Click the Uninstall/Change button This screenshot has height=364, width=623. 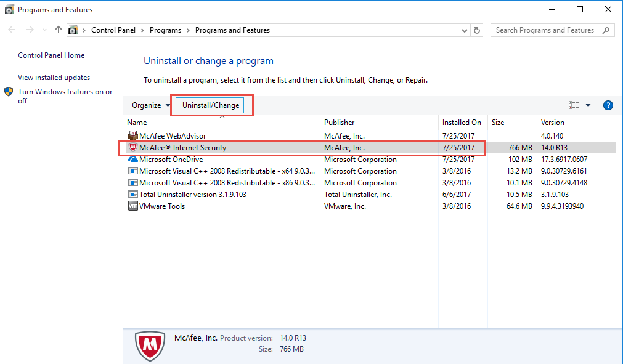click(x=210, y=105)
